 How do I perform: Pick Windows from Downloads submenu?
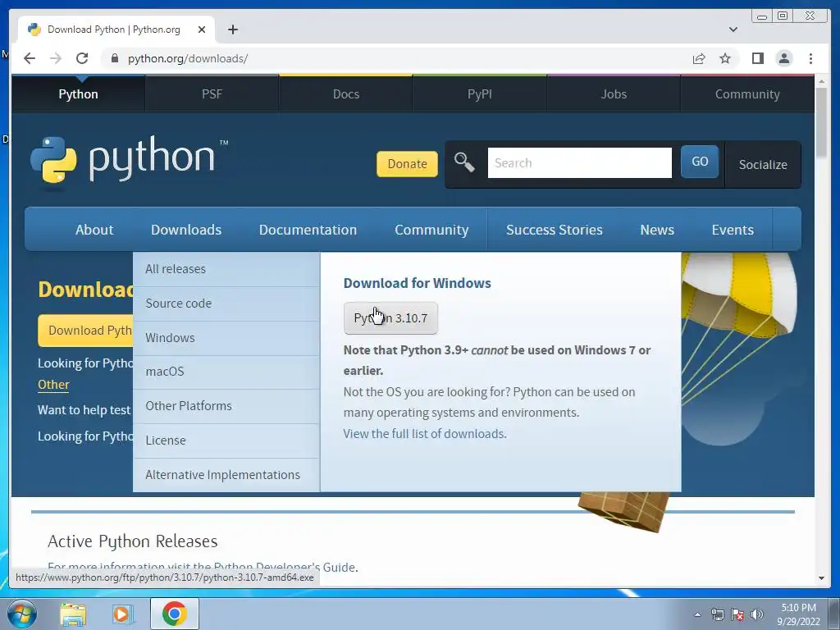pos(226,337)
